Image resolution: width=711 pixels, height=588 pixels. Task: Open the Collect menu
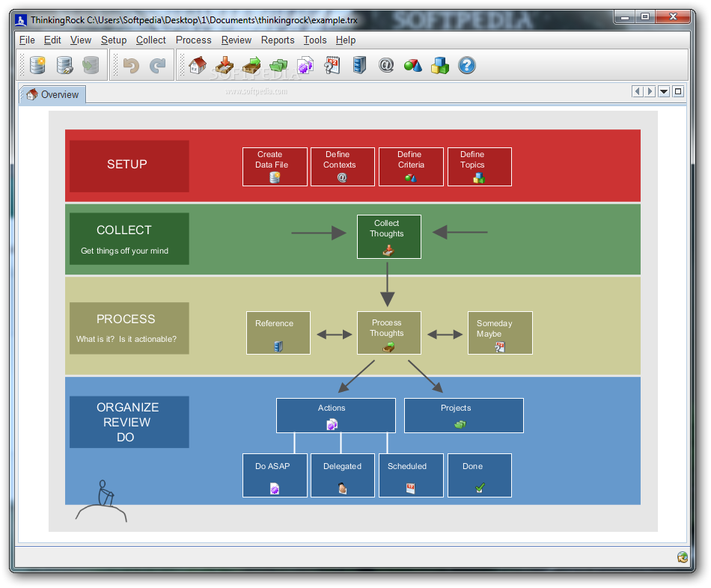[151, 40]
